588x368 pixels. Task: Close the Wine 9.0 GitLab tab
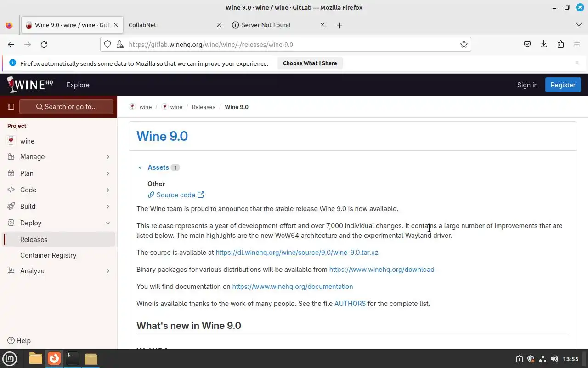116,25
